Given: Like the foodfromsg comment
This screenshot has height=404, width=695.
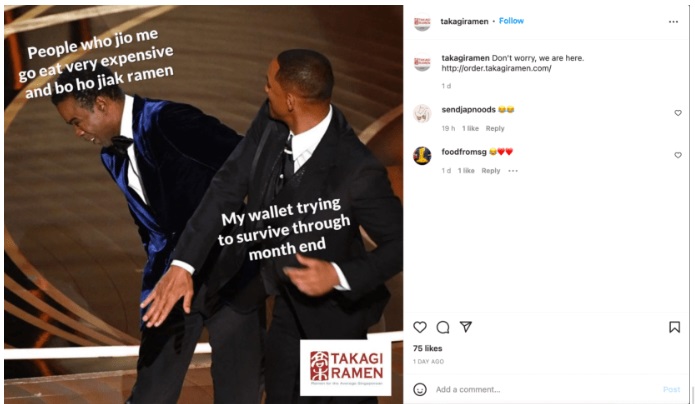Looking at the screenshot, I should click(678, 155).
